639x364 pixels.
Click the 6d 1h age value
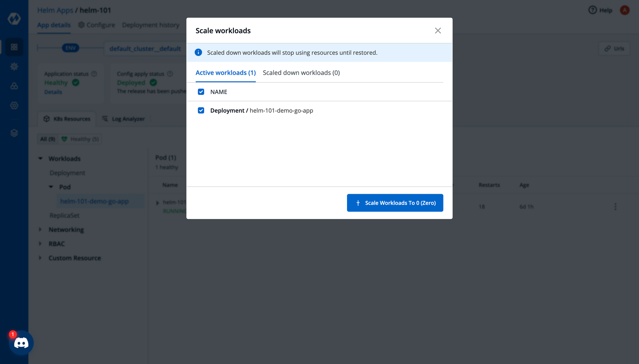(527, 207)
